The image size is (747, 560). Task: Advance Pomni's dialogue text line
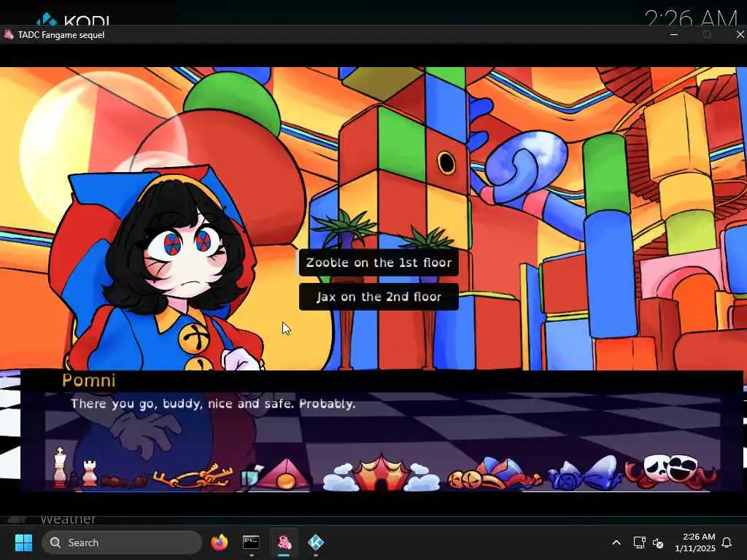pyautogui.click(x=213, y=404)
